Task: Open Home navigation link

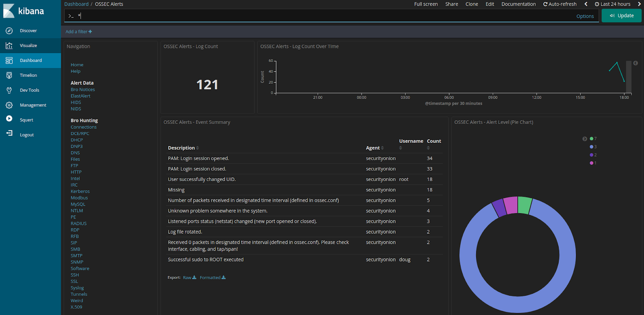Action: (x=77, y=65)
